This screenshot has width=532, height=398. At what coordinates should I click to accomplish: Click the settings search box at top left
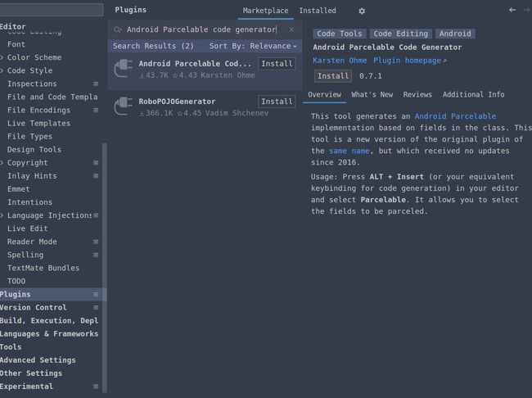52,10
